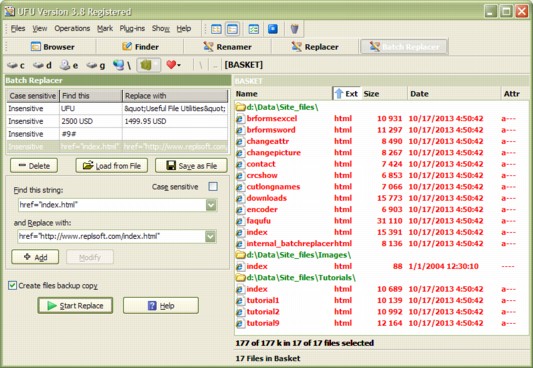Expand the Replace with dropdown
533x368 pixels.
210,236
